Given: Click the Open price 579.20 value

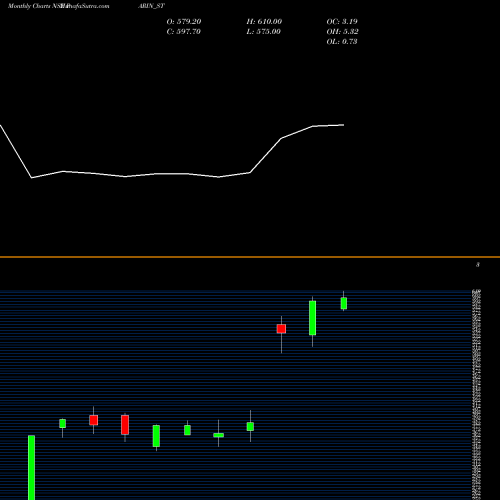Looking at the screenshot, I should (x=184, y=22).
